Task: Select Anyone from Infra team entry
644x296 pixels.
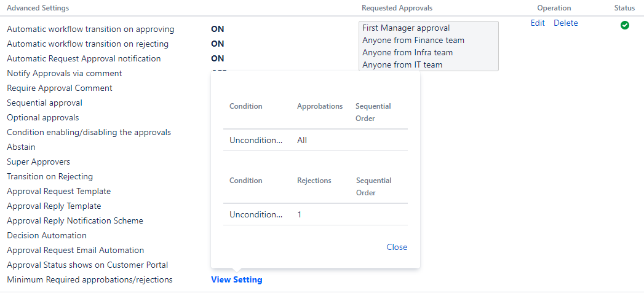Action: [407, 52]
